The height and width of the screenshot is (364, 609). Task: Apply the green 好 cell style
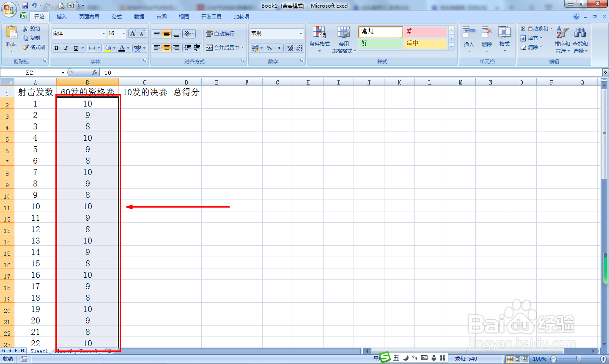380,44
